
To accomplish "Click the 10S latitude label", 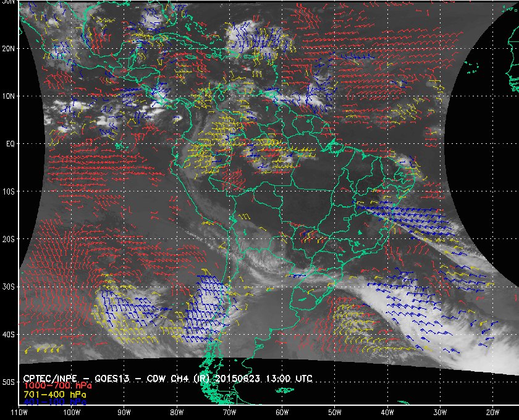I will pyautogui.click(x=9, y=191).
